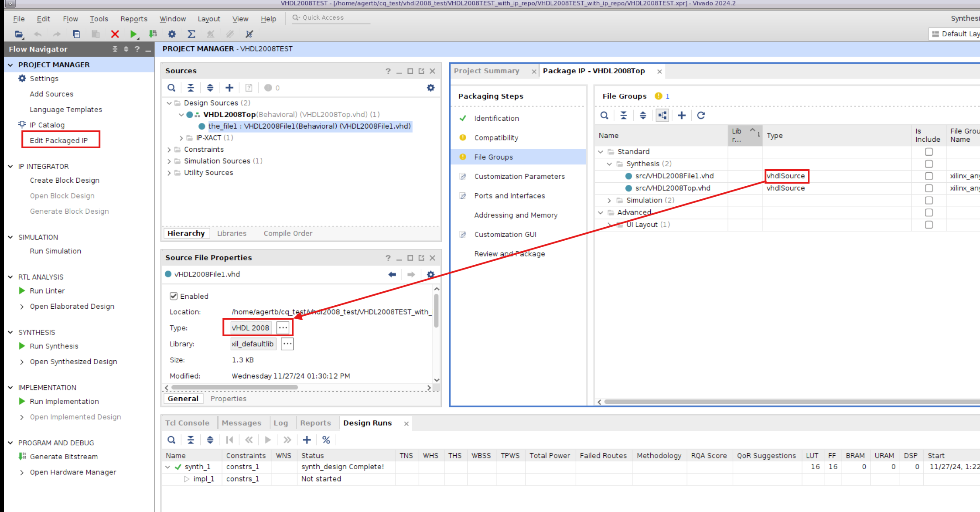Expand the Constraints folder in Sources
The image size is (980, 512).
[169, 150]
